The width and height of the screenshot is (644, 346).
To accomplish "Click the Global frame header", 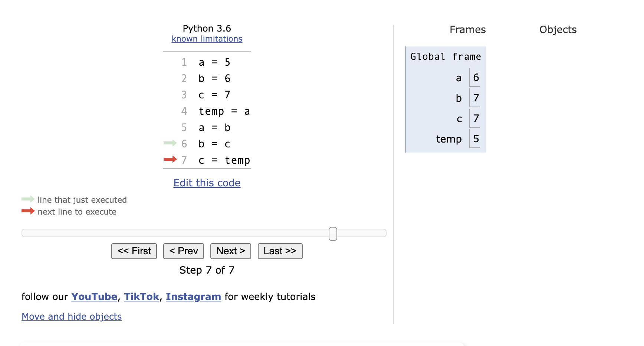I will (x=446, y=57).
